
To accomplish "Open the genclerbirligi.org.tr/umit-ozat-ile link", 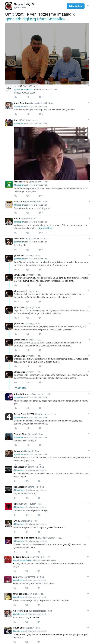I will (x=37, y=19).
